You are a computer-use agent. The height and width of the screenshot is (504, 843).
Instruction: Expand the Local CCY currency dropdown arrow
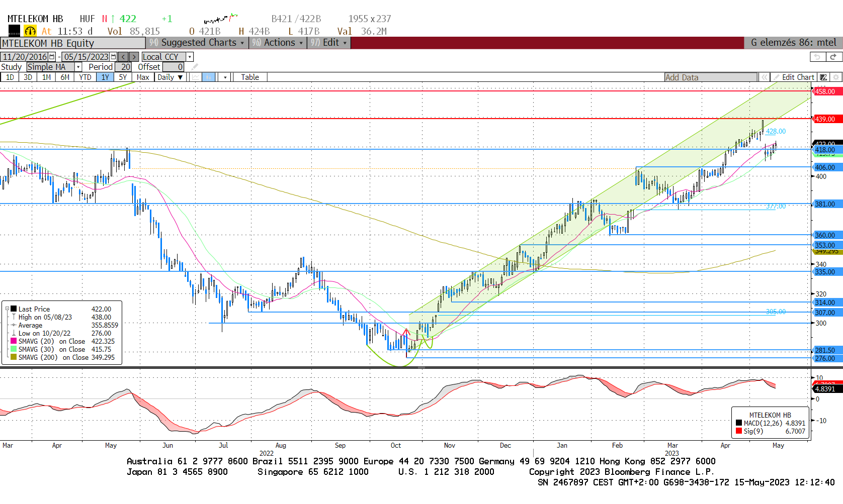pyautogui.click(x=190, y=57)
